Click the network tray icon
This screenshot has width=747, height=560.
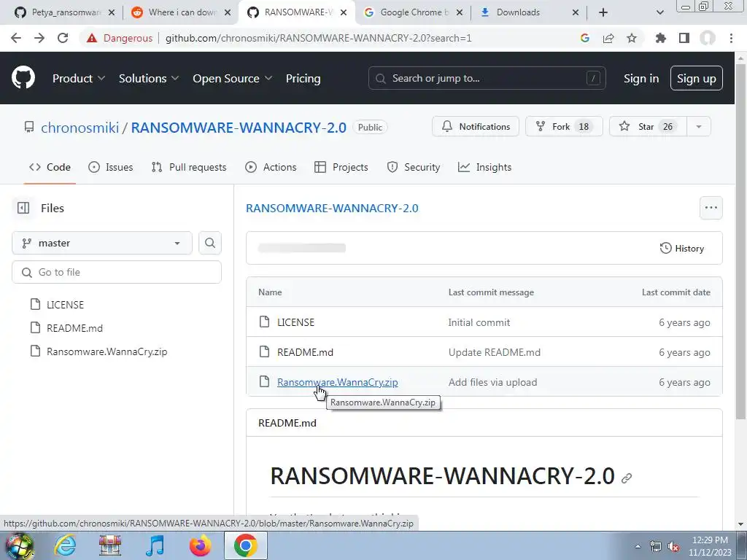pos(656,547)
